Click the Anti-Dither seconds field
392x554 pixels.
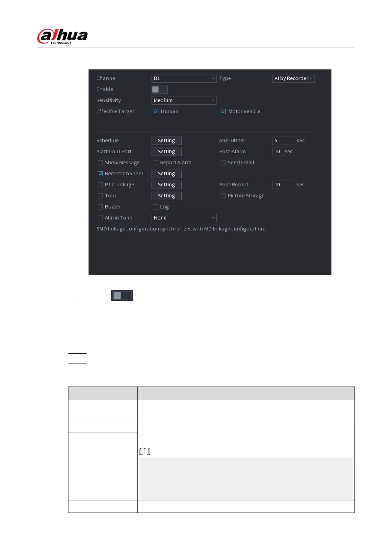coord(284,140)
